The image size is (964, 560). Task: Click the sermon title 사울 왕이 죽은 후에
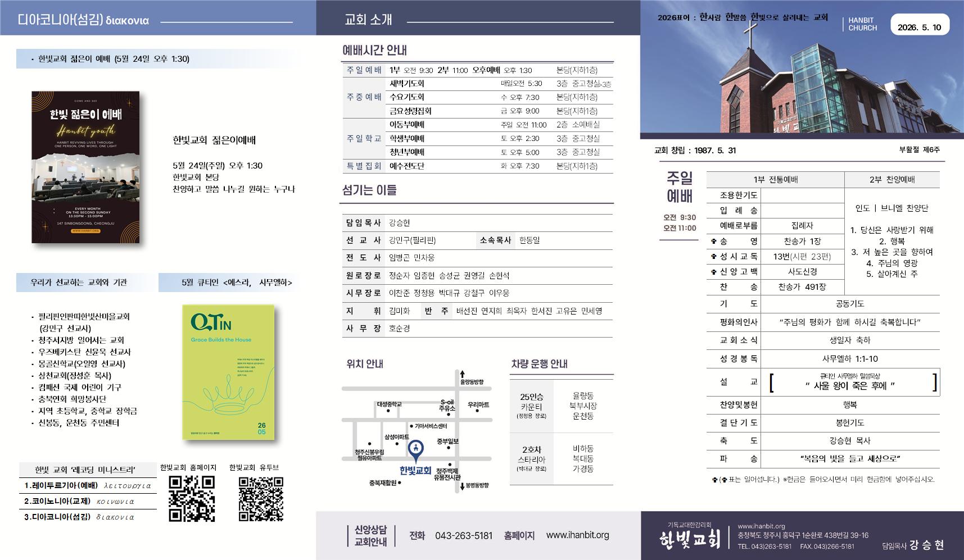[849, 386]
